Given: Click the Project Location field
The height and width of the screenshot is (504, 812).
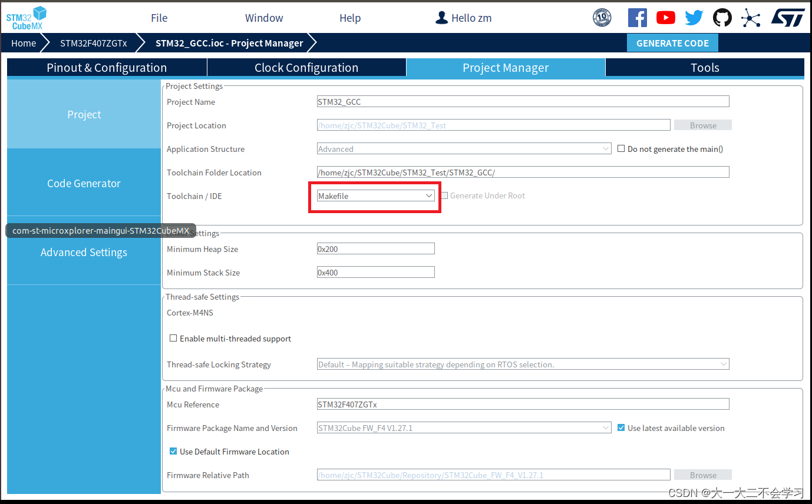Looking at the screenshot, I should [x=494, y=125].
